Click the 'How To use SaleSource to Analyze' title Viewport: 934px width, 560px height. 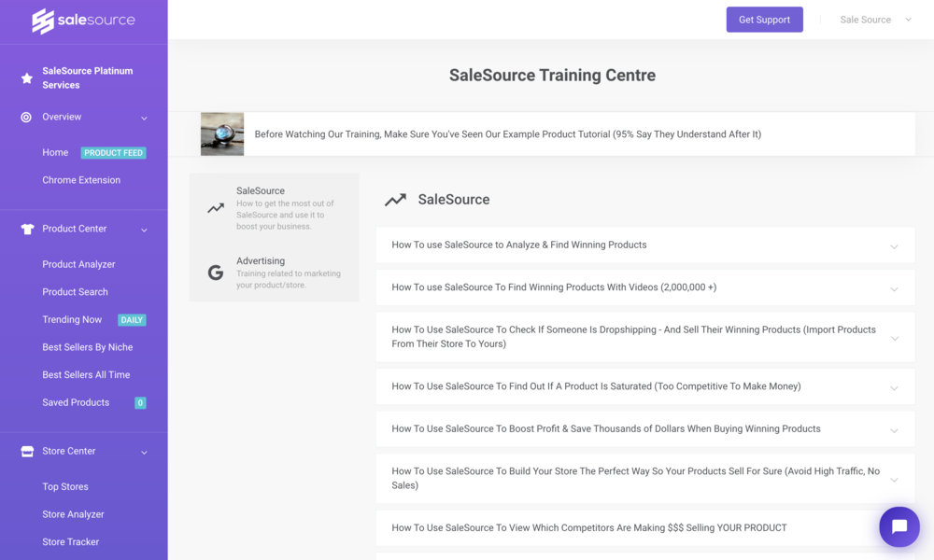pos(518,245)
